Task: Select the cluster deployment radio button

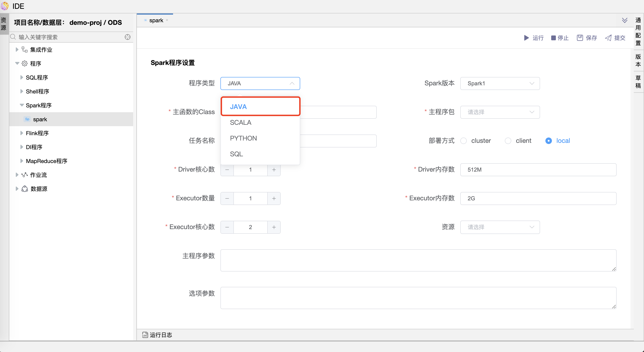Action: [x=464, y=141]
